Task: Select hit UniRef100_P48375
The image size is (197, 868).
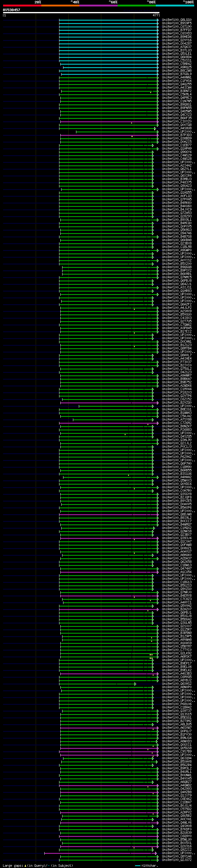Action: [176, 182]
